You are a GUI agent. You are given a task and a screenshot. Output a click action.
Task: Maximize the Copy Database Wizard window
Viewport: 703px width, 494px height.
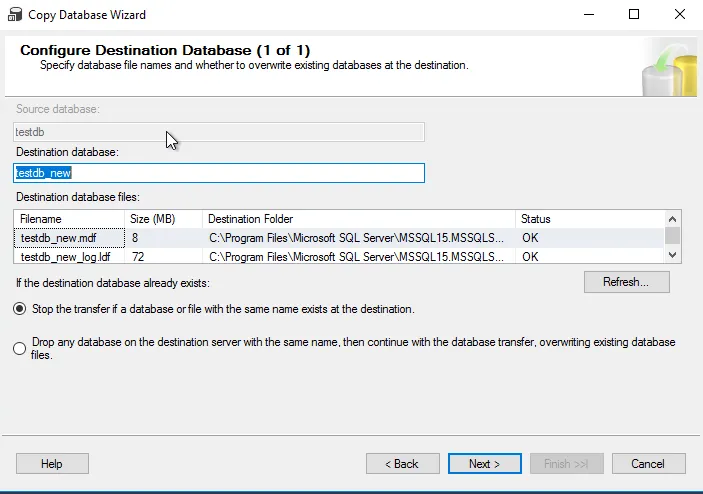click(x=633, y=15)
